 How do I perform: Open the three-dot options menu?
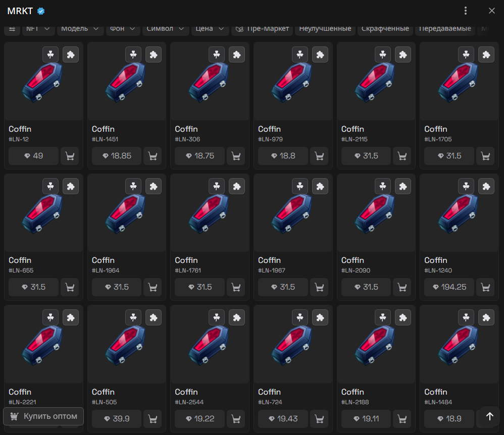point(466,11)
